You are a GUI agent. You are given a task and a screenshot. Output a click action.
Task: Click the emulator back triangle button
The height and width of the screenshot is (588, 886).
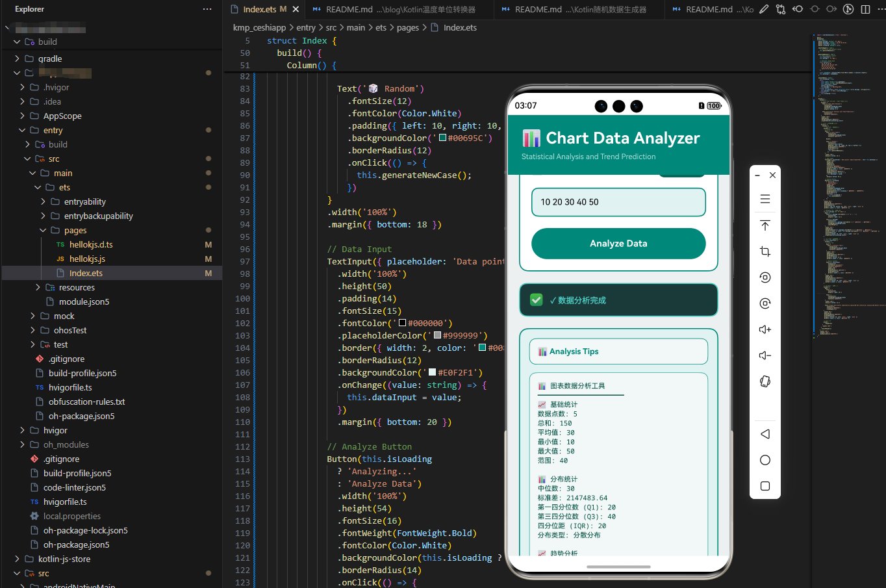click(765, 434)
